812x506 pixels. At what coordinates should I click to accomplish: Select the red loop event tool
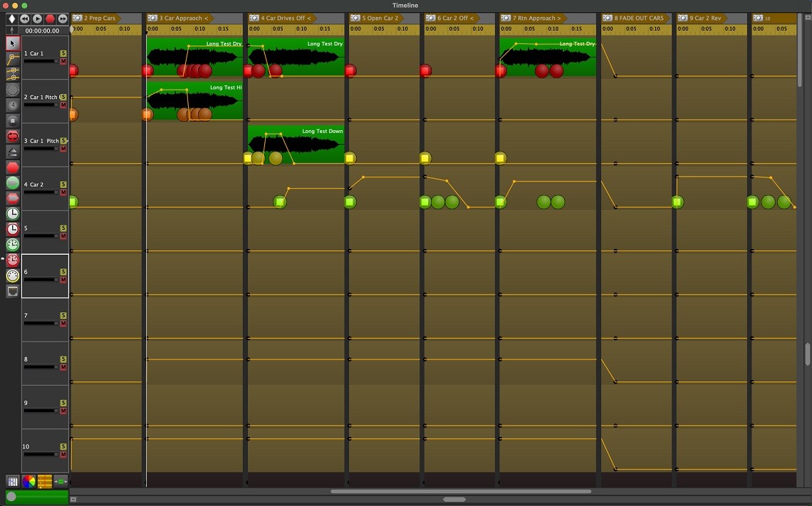12,136
